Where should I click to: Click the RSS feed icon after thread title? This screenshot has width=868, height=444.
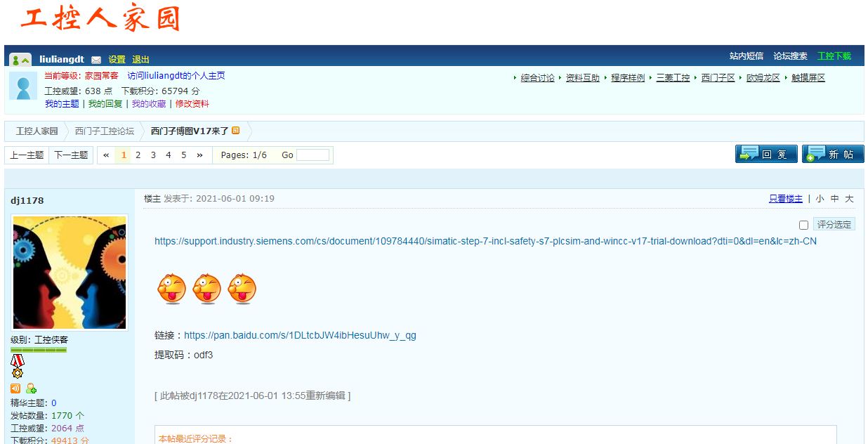236,131
